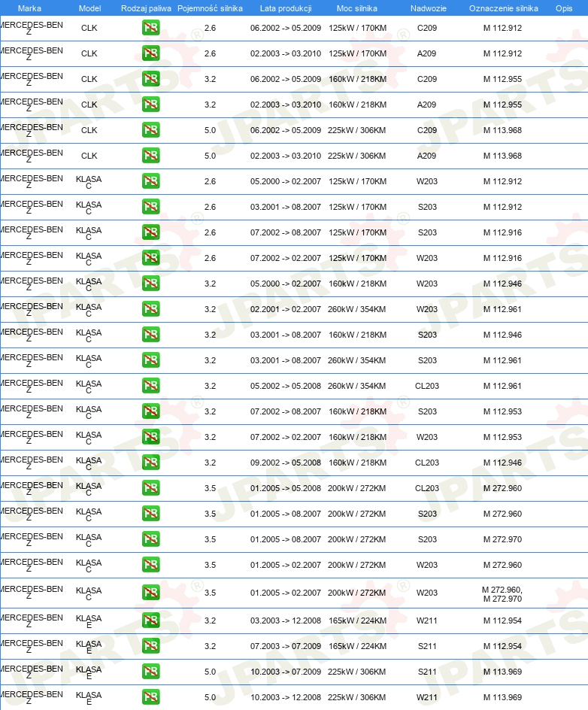This screenshot has width=588, height=710.
Task: Select '260kW / 354KM' in the CL203 row
Action: 356,387
